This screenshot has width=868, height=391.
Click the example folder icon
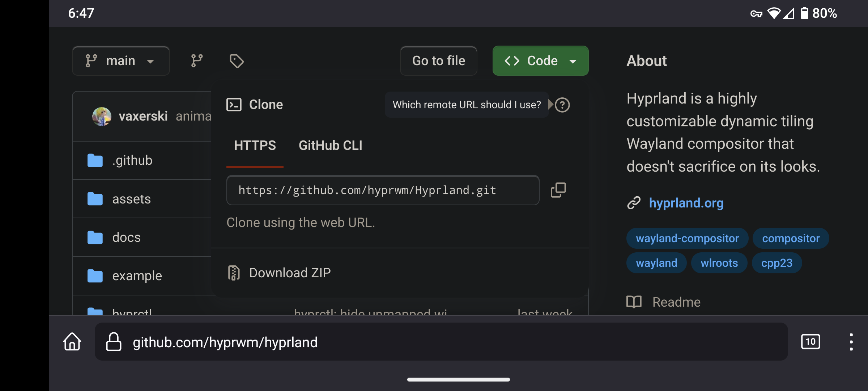point(95,276)
